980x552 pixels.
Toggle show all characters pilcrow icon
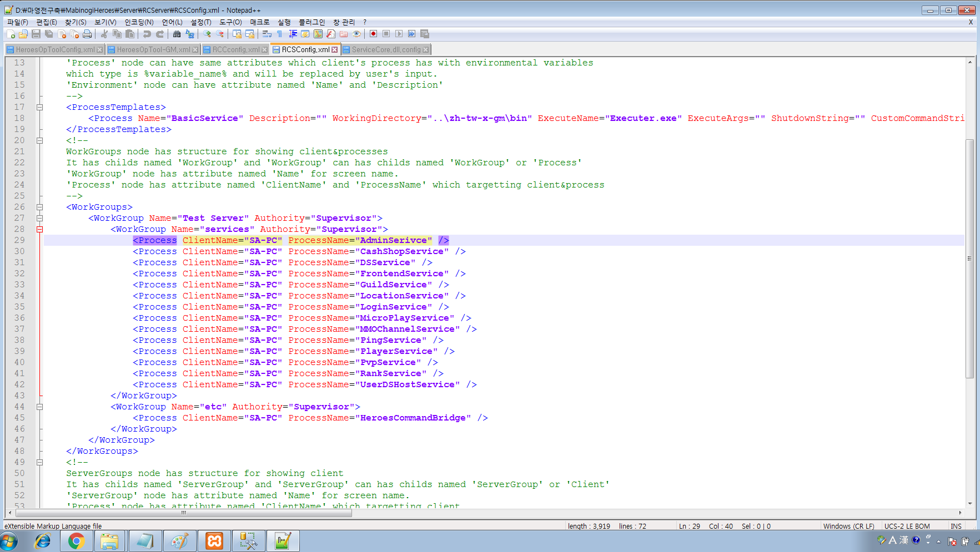pos(280,34)
